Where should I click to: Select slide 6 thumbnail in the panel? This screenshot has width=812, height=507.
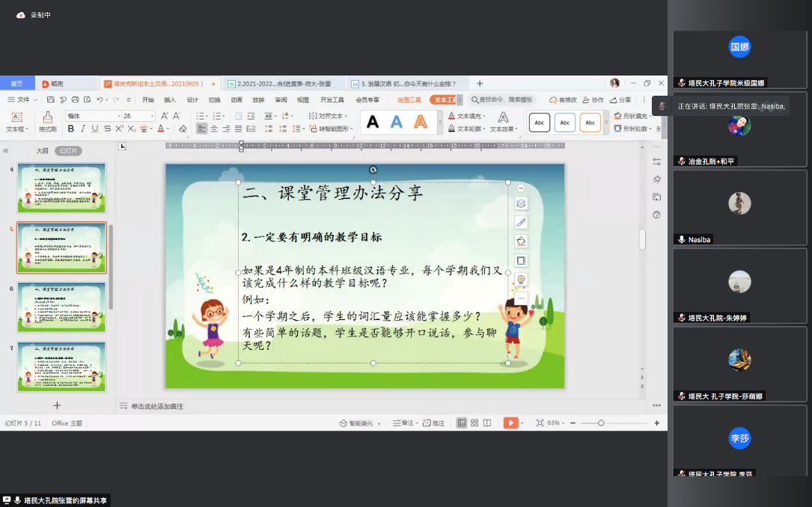(61, 307)
